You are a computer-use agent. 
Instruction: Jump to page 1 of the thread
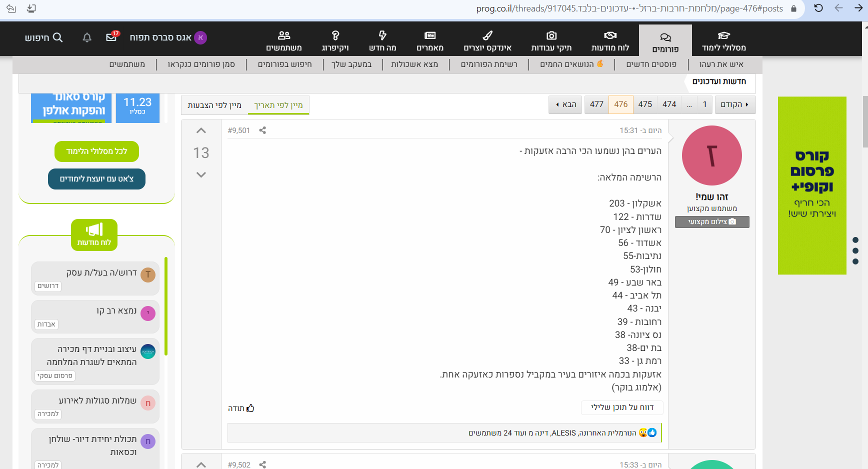[705, 104]
